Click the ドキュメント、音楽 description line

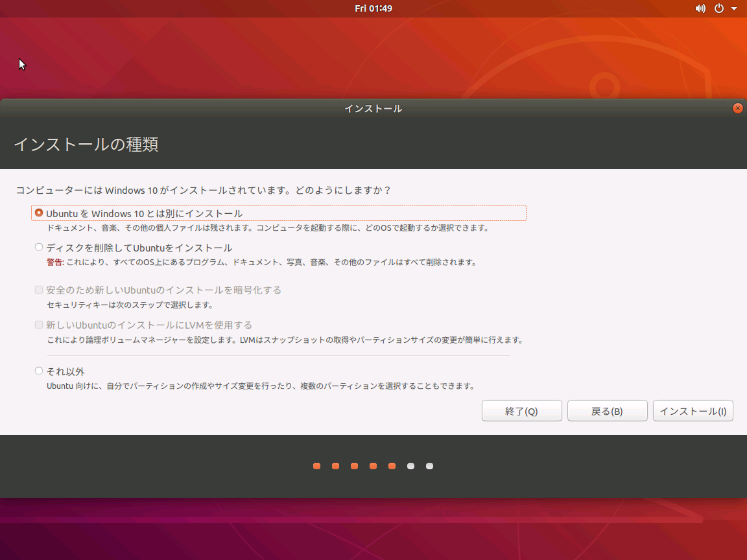pyautogui.click(x=268, y=227)
